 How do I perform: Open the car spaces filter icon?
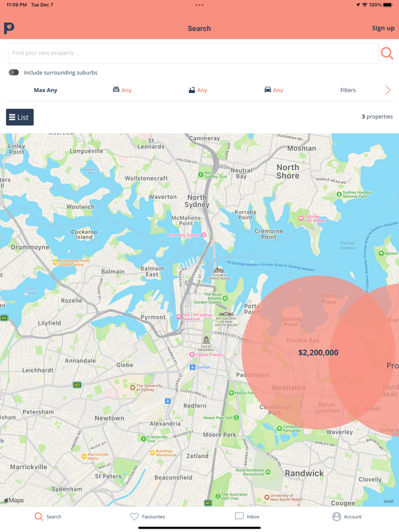(267, 89)
